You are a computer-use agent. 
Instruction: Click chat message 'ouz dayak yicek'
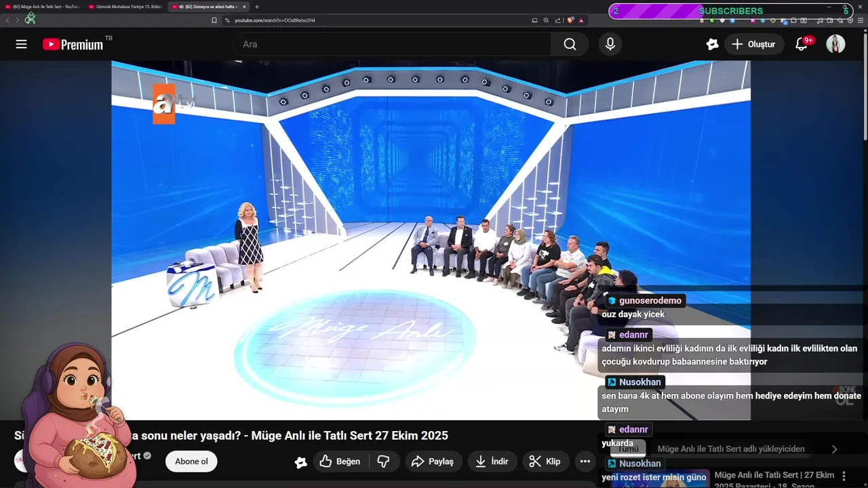coord(633,314)
